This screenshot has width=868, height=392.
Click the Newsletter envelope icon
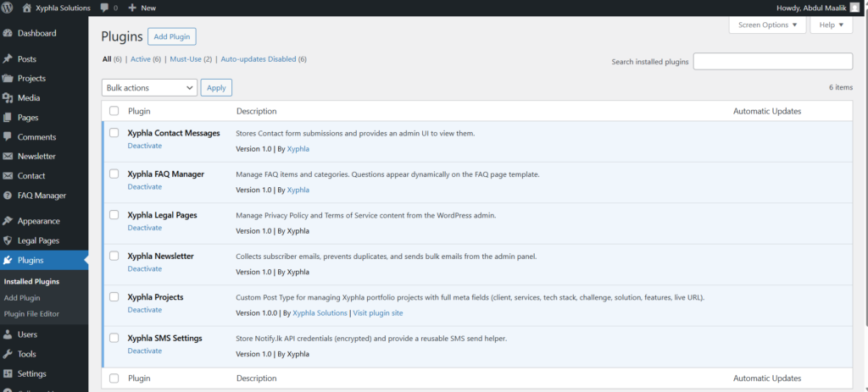pyautogui.click(x=8, y=157)
